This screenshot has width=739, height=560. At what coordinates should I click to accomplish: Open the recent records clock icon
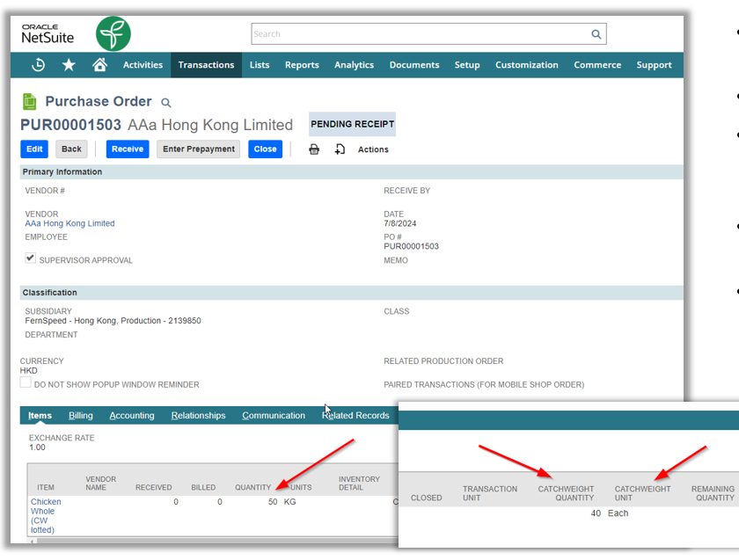tap(38, 65)
